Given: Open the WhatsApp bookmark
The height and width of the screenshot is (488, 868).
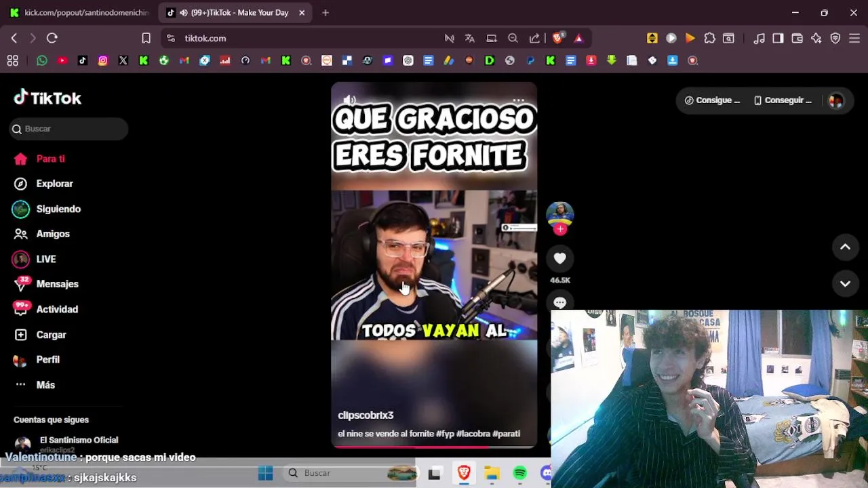Looking at the screenshot, I should pos(42,60).
